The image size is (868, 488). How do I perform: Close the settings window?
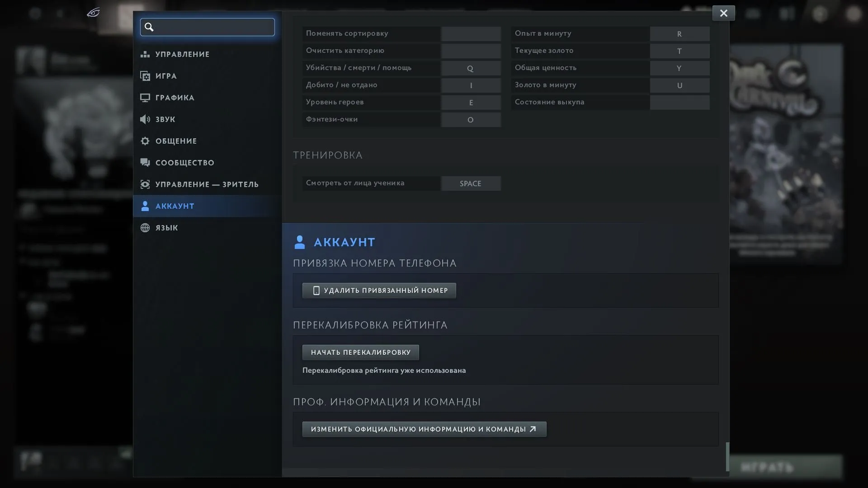(724, 13)
